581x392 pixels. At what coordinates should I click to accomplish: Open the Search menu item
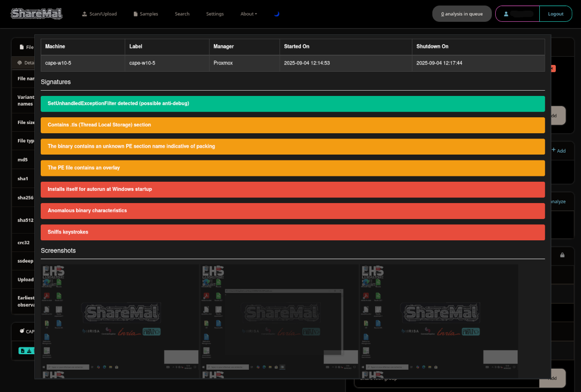pyautogui.click(x=182, y=14)
